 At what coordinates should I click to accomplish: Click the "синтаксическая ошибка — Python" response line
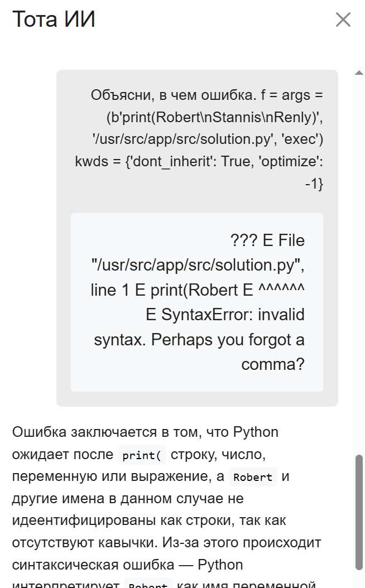point(127,565)
